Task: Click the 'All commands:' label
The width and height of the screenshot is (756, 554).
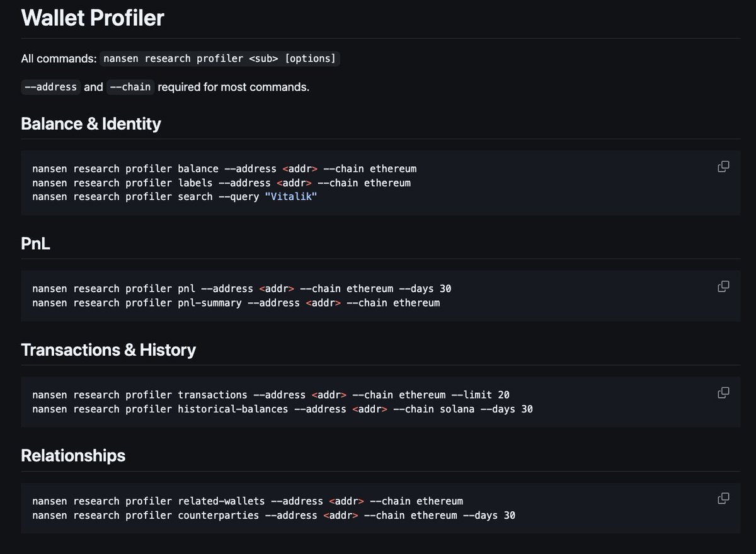Action: 59,59
